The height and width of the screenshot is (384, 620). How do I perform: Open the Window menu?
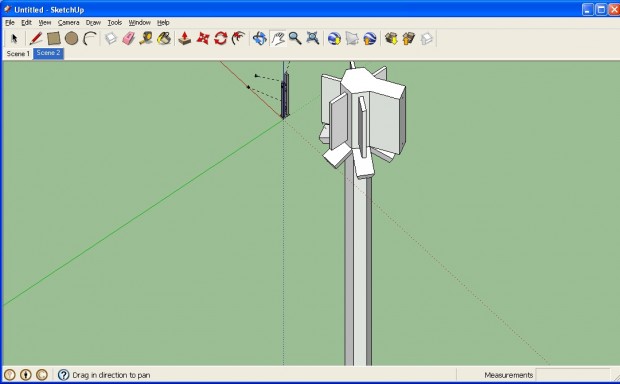(x=140, y=23)
